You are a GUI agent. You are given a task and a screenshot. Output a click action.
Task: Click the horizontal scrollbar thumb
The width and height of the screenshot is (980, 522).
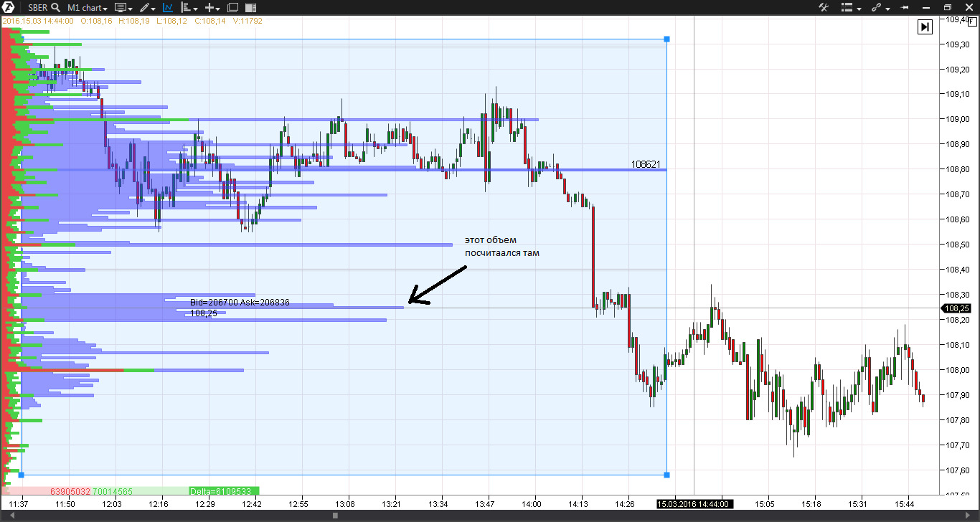point(335,516)
